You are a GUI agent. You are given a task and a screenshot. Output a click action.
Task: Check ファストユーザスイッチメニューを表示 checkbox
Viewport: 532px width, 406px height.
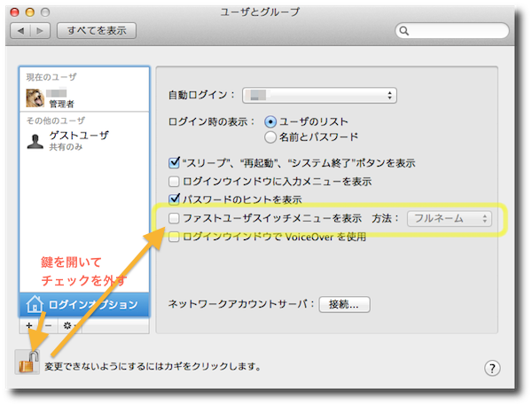174,218
